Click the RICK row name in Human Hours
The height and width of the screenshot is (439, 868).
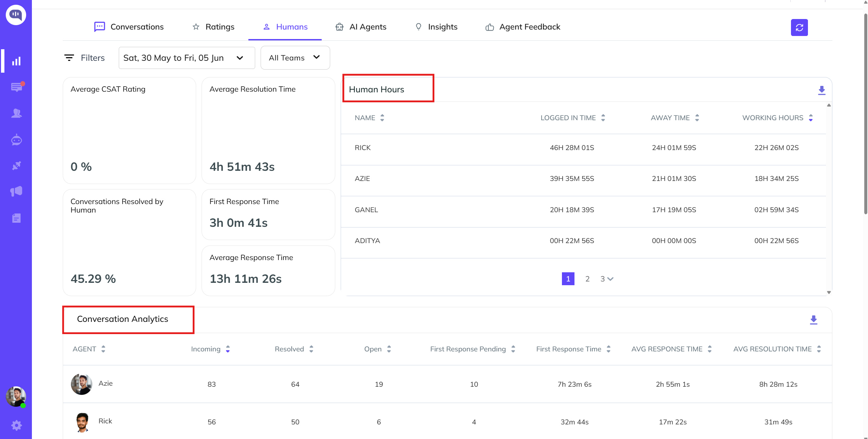pos(362,148)
